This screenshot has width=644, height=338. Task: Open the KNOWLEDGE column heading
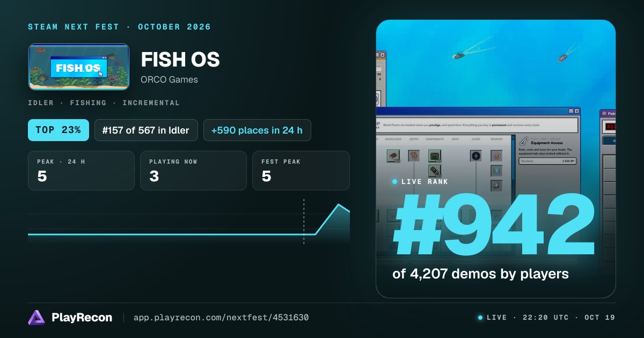tap(393, 139)
